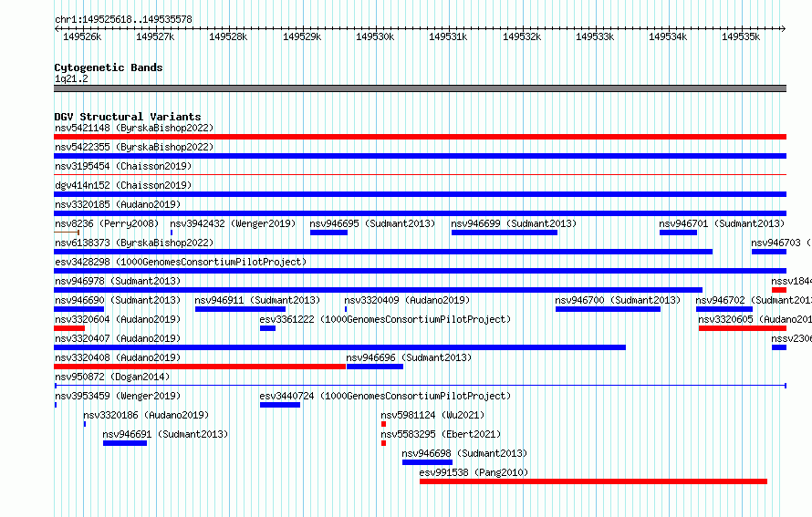This screenshot has width=812, height=517.
Task: Select the nsv946698 (Sudmant2013) label
Action: tap(464, 453)
